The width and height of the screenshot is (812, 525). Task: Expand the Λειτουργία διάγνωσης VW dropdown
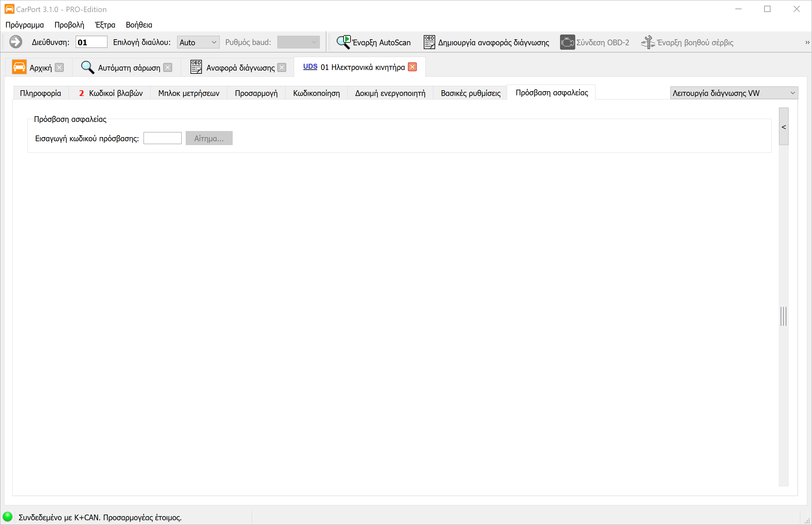(x=733, y=93)
